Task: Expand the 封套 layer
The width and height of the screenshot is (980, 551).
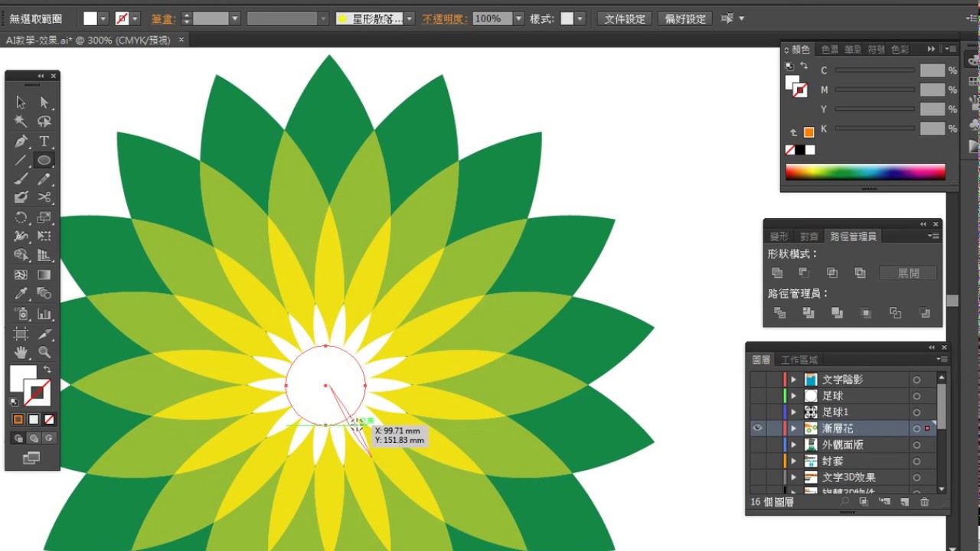Action: (x=794, y=461)
